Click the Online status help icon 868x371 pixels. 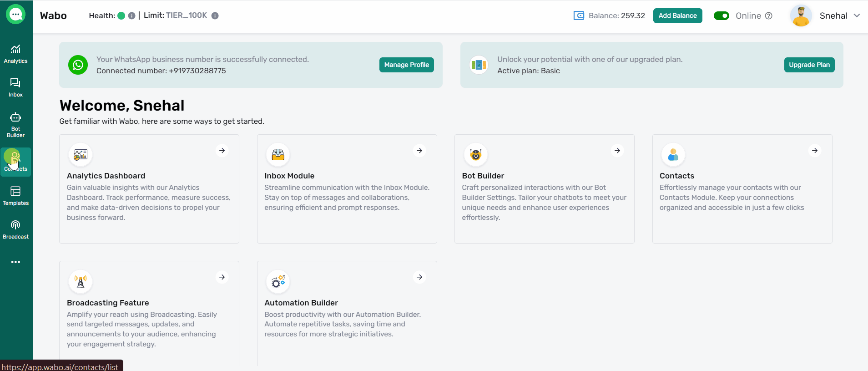point(769,16)
